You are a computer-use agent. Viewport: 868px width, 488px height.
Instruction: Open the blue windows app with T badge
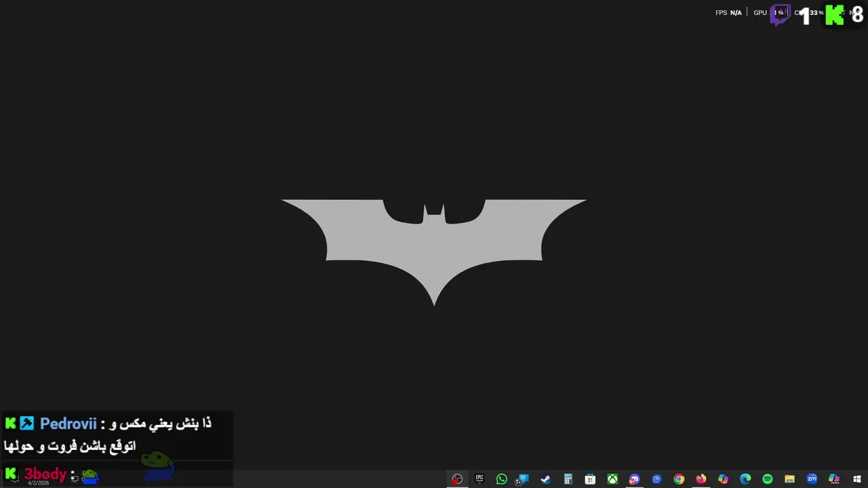pyautogui.click(x=523, y=479)
